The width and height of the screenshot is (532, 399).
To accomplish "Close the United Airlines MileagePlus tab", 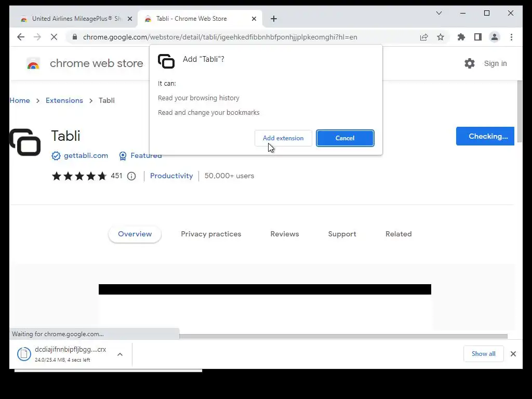I will (129, 19).
